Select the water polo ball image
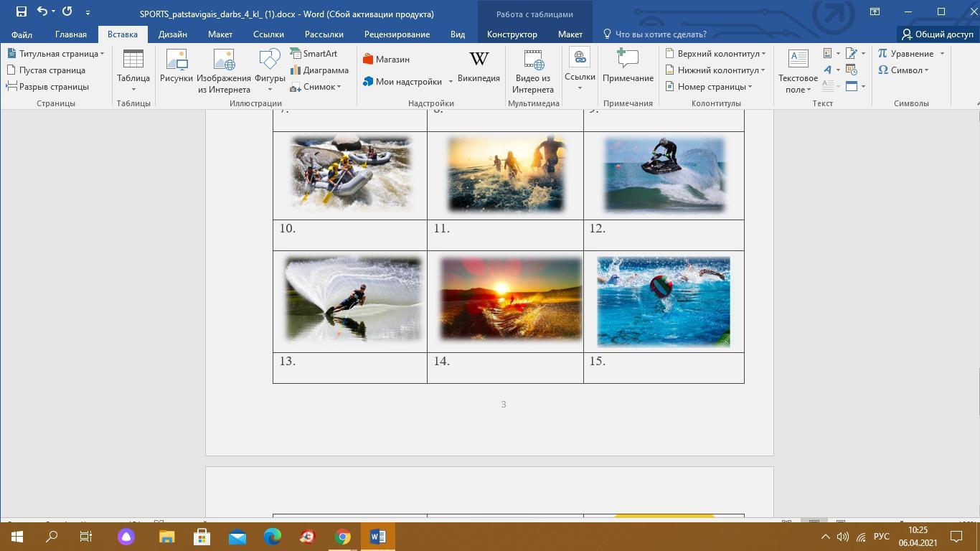 pyautogui.click(x=664, y=301)
